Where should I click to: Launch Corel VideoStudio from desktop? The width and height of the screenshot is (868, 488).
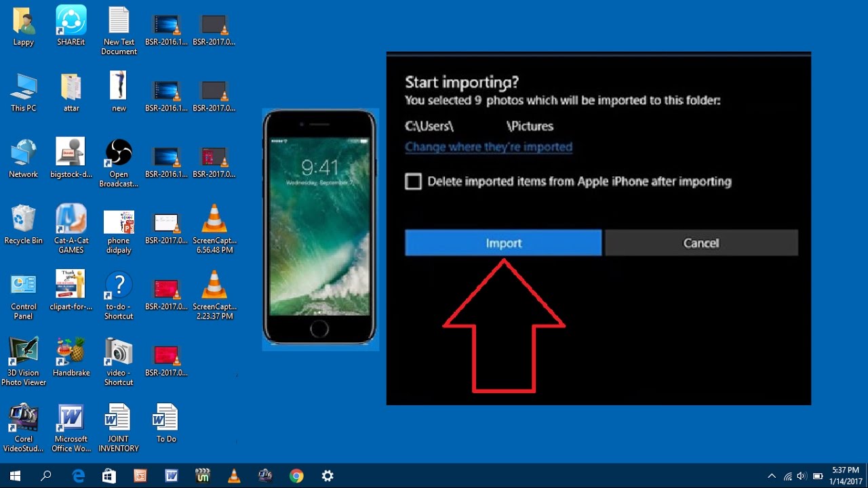[24, 428]
